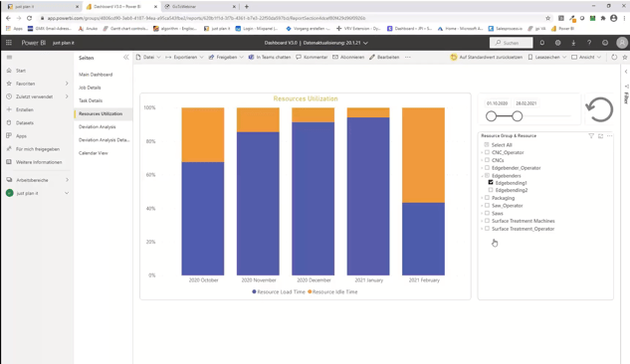Open the Deviation Analysis page
Viewport: 630px width, 364px height.
click(98, 127)
